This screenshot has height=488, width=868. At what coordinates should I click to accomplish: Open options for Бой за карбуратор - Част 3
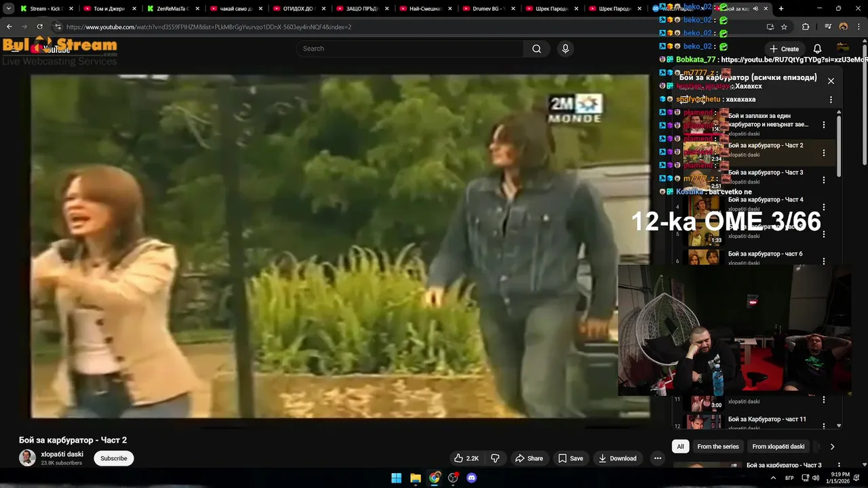824,180
